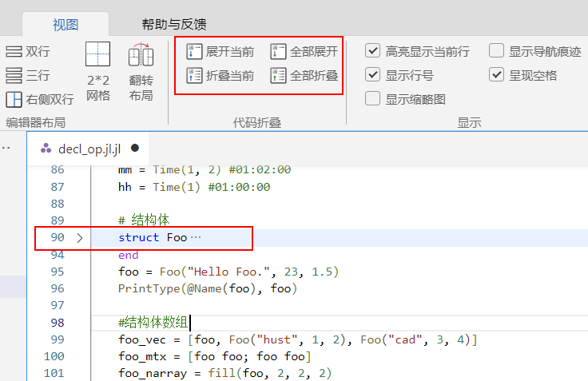588x381 pixels.
Task: Click the unsaved dot on decl_op.jl.jl tab
Action: (135, 149)
